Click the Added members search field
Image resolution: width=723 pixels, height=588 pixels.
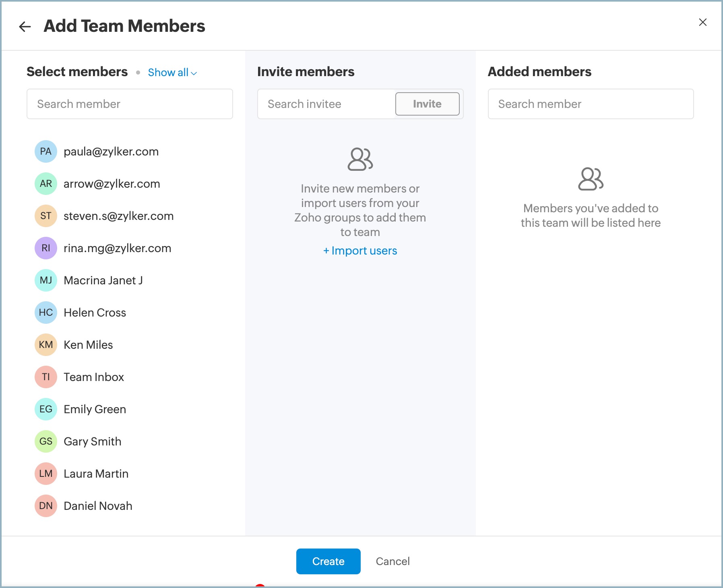[x=591, y=104]
